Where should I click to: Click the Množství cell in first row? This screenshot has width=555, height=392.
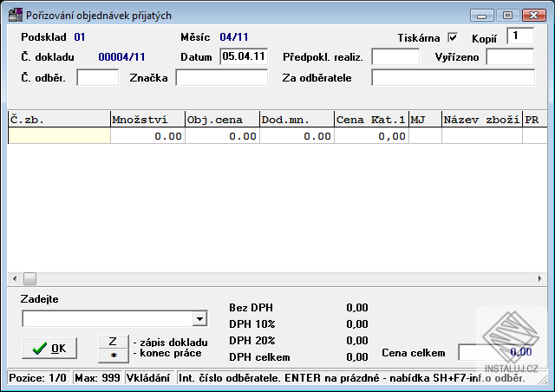[147, 136]
